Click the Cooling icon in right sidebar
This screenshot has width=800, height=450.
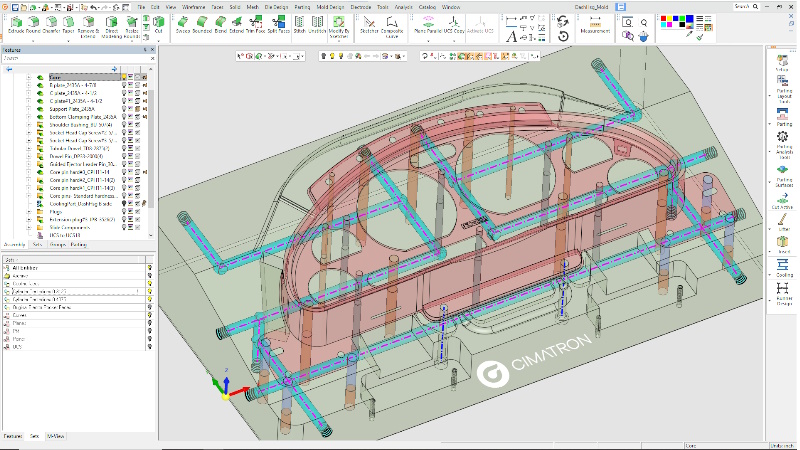(x=783, y=268)
